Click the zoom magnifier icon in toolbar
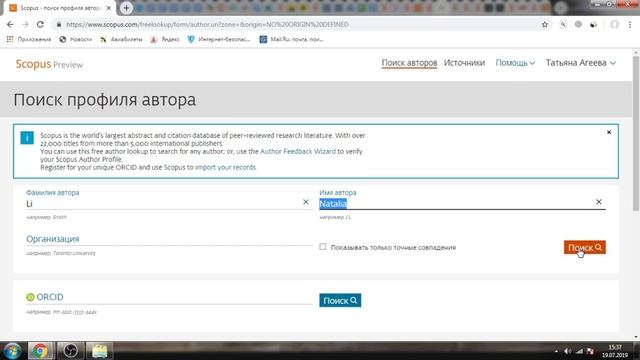Viewport: 640px width, 360px height. tap(563, 24)
